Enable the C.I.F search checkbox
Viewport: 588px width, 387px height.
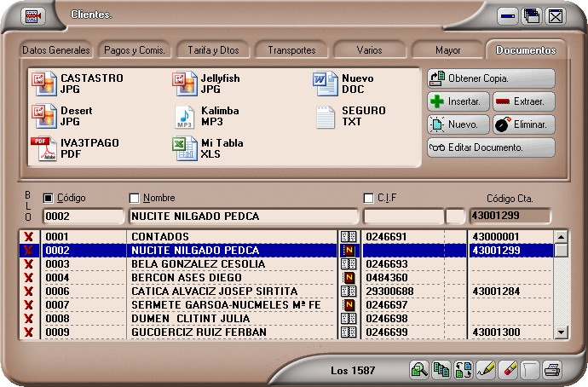[368, 199]
